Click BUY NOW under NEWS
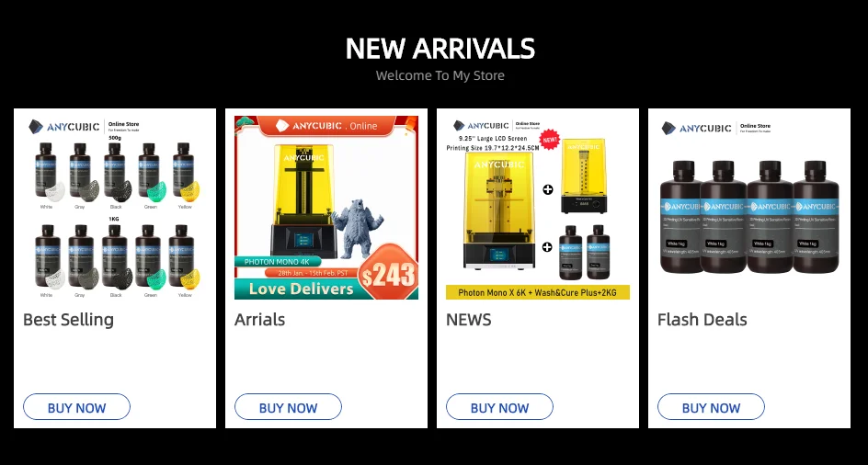 click(499, 407)
